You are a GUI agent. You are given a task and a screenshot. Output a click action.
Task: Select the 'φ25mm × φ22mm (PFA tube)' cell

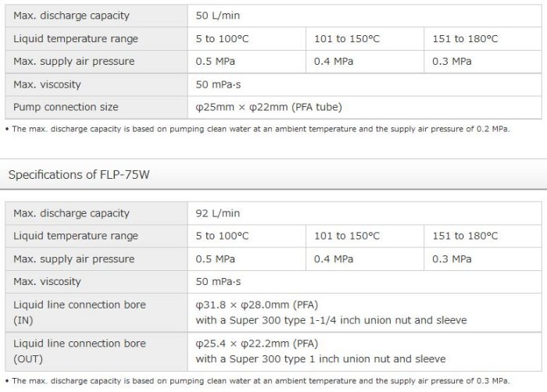269,107
